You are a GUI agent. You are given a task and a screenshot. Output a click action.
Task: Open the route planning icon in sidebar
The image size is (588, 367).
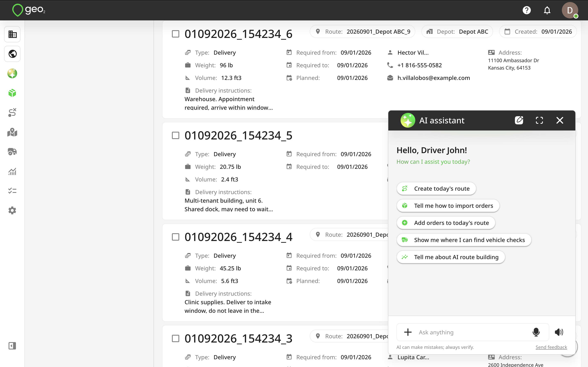pos(12,113)
